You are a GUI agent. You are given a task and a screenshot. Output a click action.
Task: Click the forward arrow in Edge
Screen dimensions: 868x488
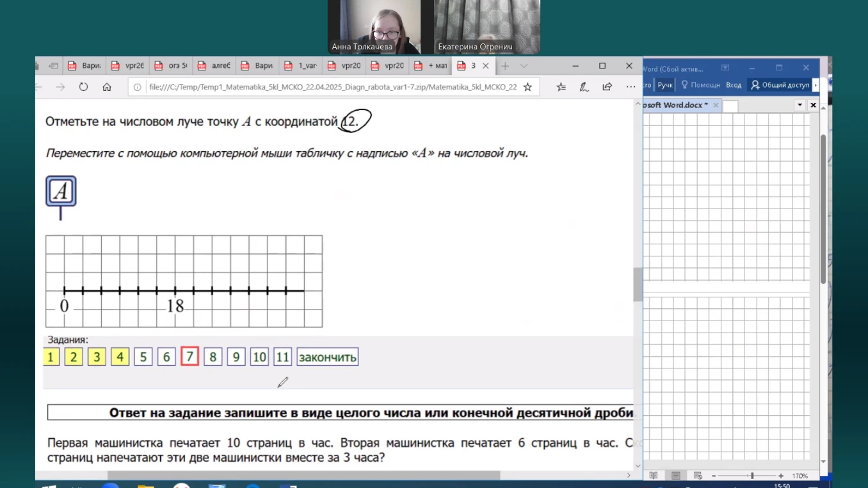[x=60, y=87]
